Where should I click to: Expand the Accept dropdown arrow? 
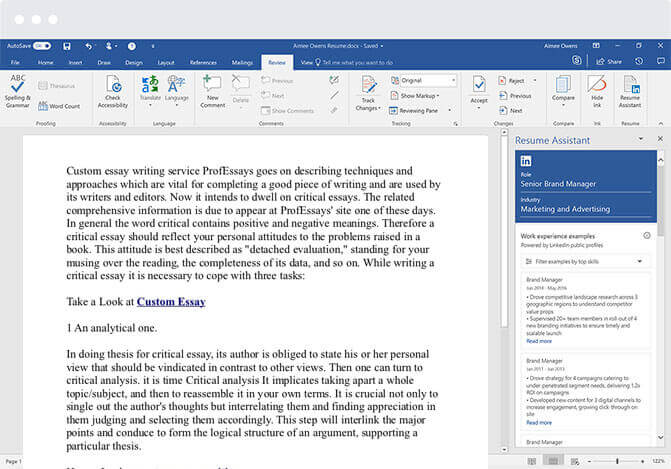tap(479, 108)
